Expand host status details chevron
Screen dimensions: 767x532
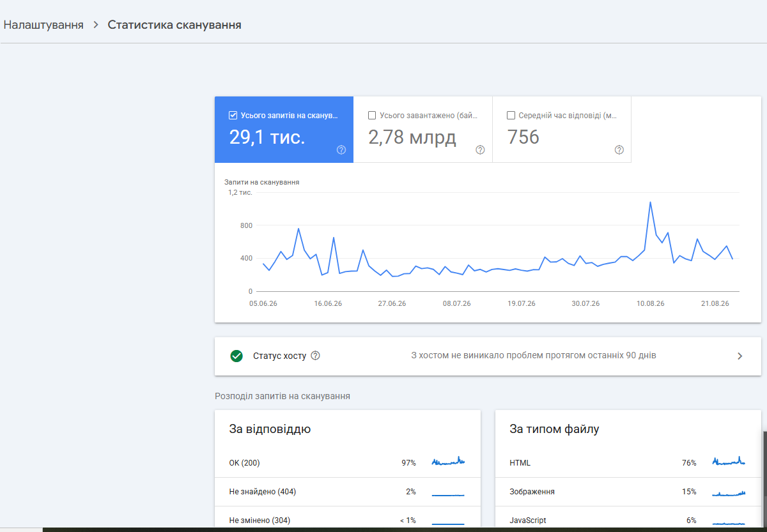pos(740,356)
